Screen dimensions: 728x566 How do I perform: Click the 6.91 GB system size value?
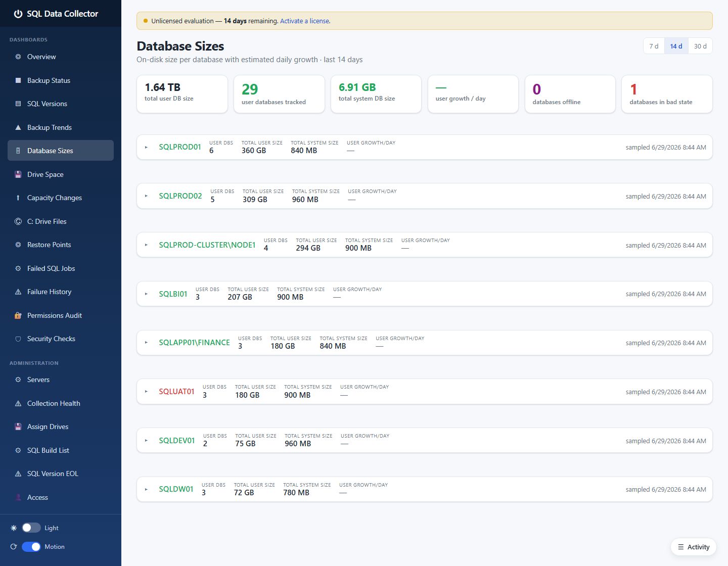click(357, 87)
